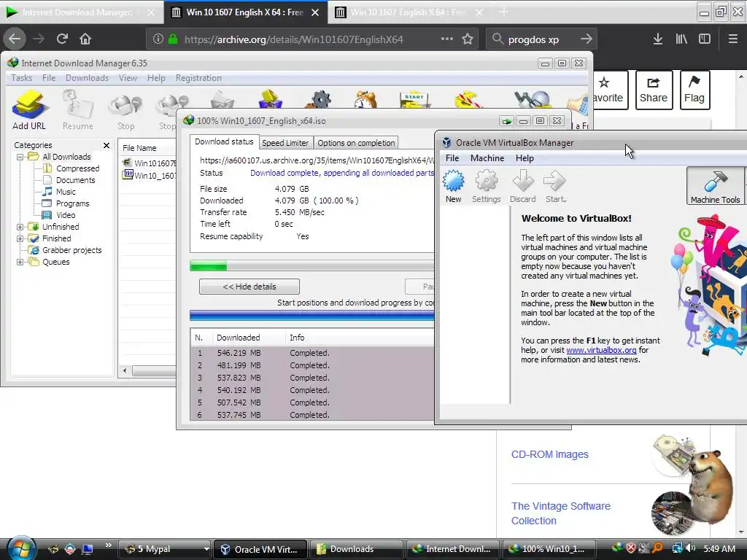
Task: Bookmark this page with star icon
Action: tap(468, 39)
